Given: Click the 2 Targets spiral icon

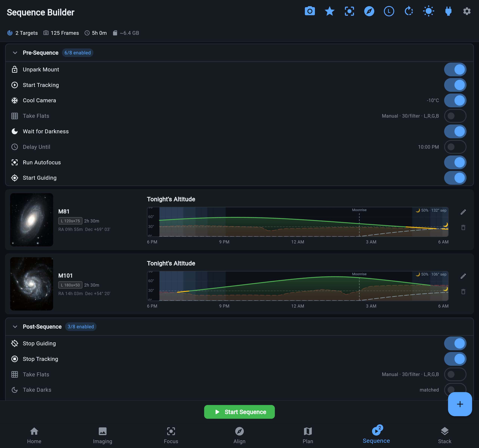Looking at the screenshot, I should coord(10,33).
